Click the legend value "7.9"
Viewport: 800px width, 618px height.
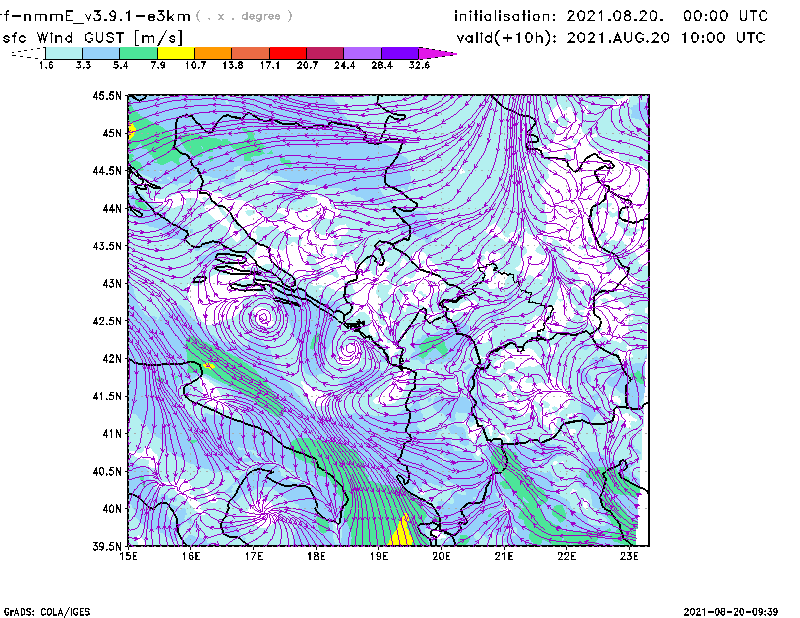(x=158, y=65)
